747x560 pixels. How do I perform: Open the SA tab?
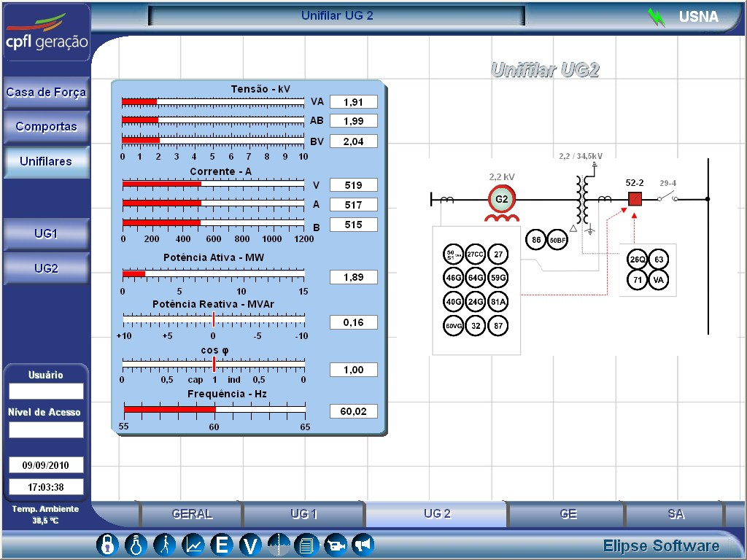coord(676,514)
